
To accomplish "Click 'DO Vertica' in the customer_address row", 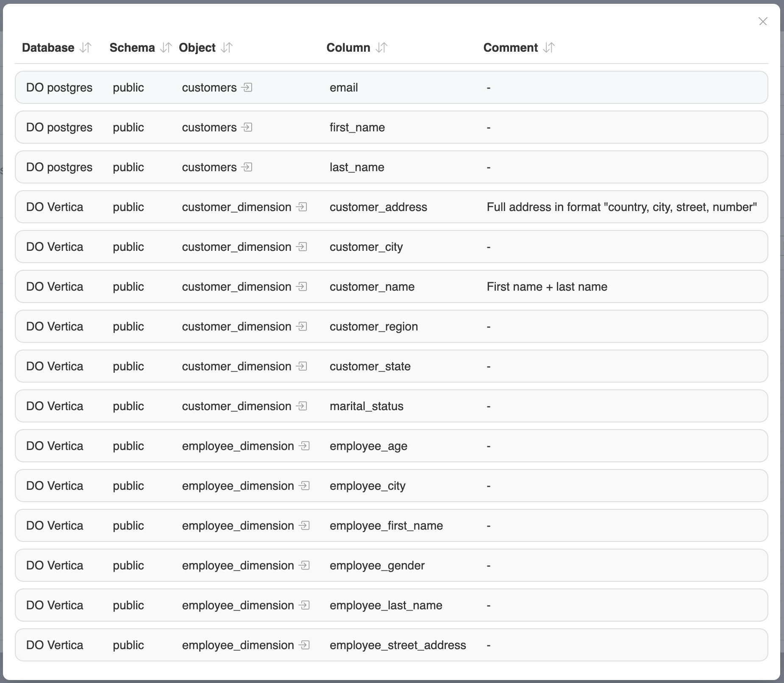I will pyautogui.click(x=55, y=207).
